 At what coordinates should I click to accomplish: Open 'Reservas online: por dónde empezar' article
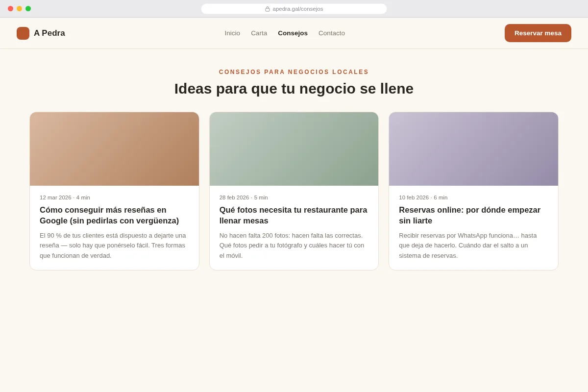click(x=469, y=215)
